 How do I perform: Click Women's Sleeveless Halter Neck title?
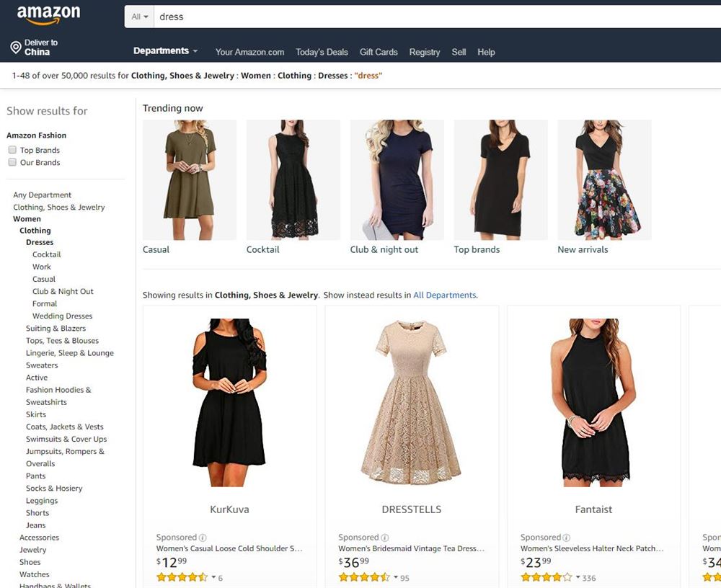(x=592, y=548)
